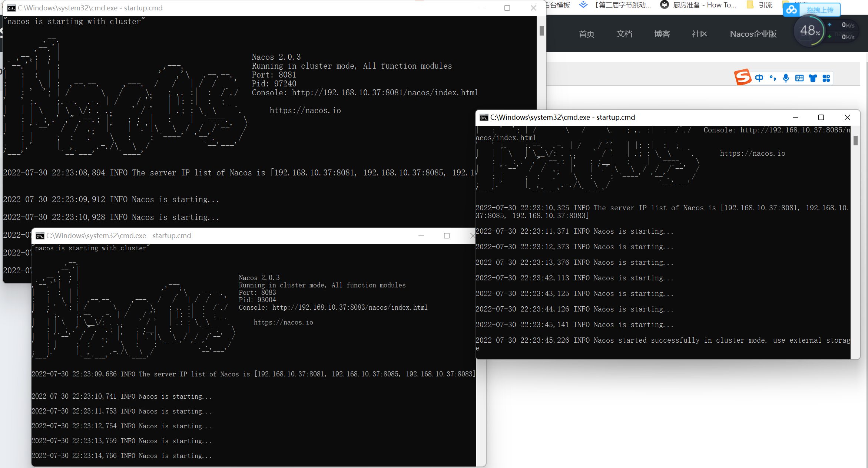Click the port 8081 cmd window scrollbar
This screenshot has width=868, height=468.
tap(541, 31)
